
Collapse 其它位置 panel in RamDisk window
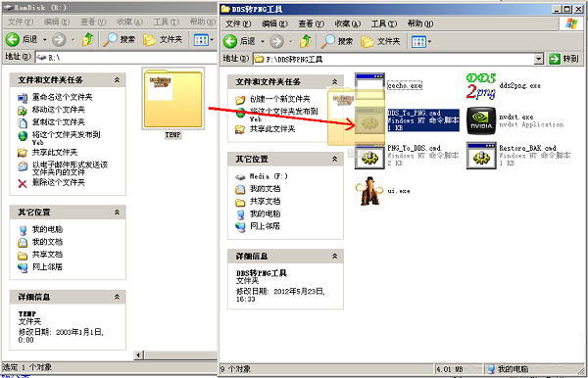(x=117, y=213)
